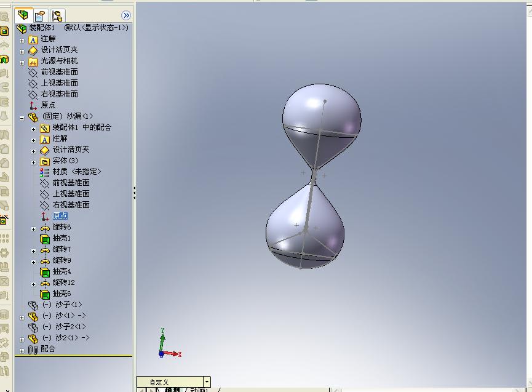Select the 旋转9 revolve icon
532x392 pixels.
(x=45, y=262)
